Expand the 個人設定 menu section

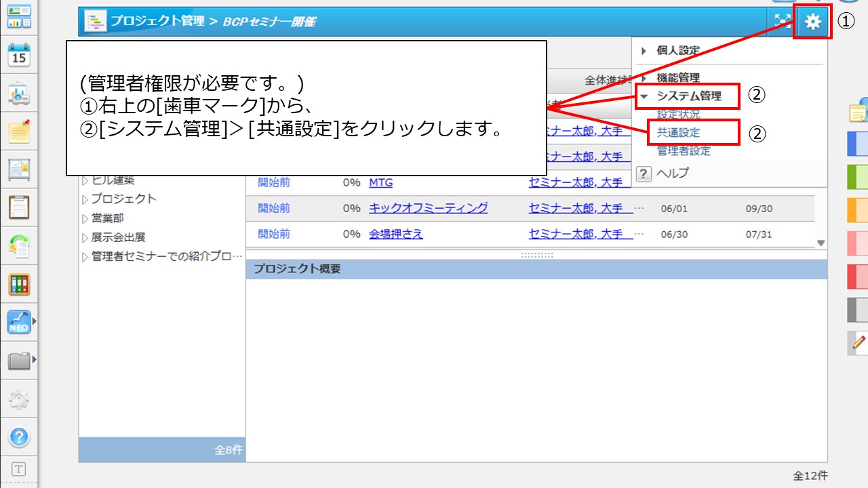click(678, 51)
